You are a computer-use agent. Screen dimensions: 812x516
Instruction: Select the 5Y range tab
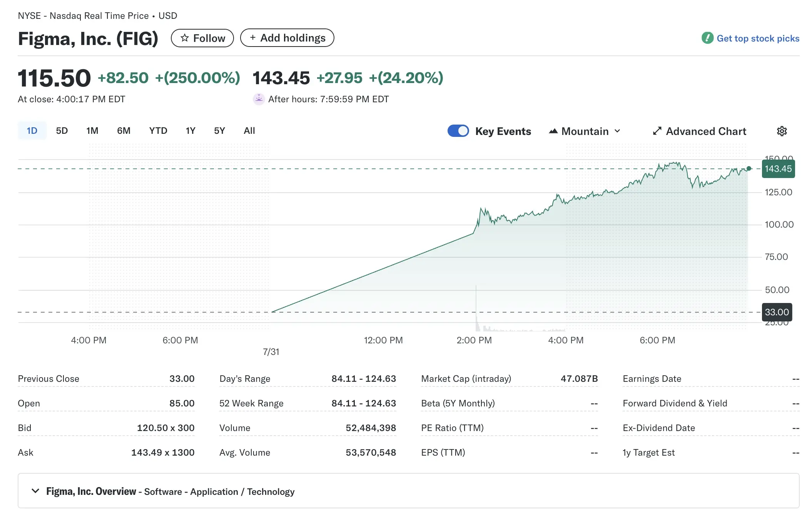219,131
